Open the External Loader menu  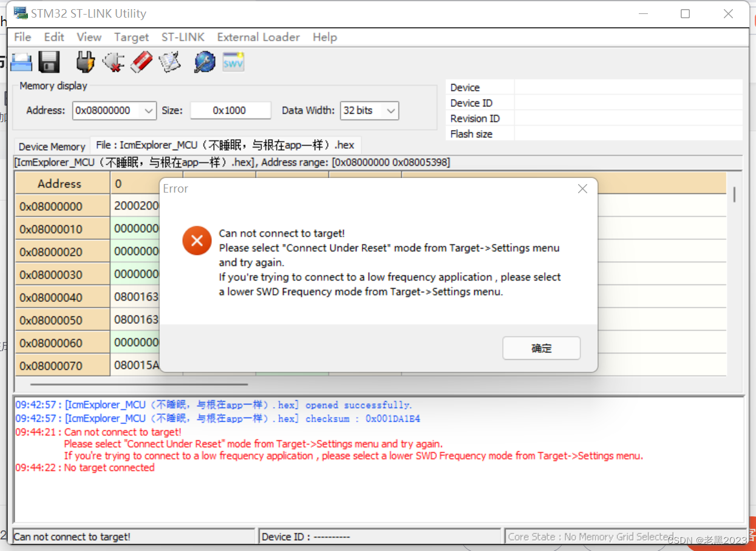259,37
